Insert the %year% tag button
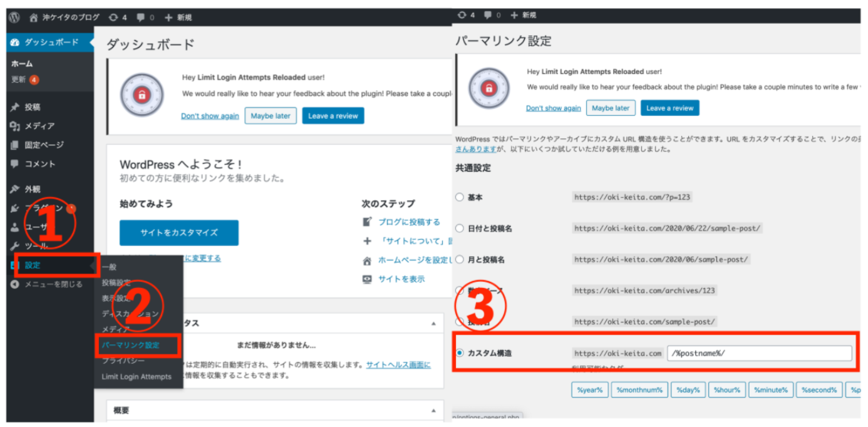Viewport: 868px width, 427px height. [x=589, y=389]
